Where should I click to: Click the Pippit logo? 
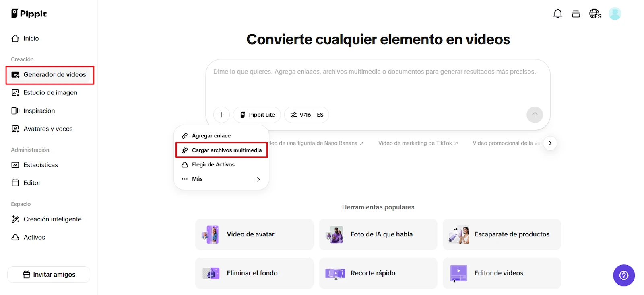pos(29,14)
